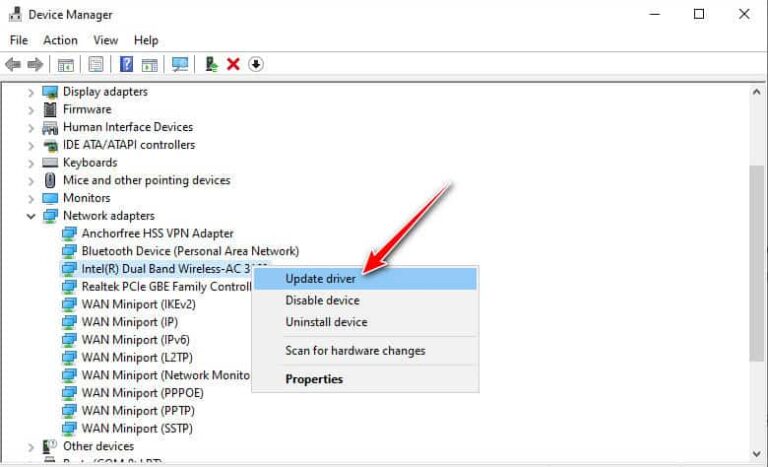Click the Update driver toolbar icon

click(x=211, y=64)
